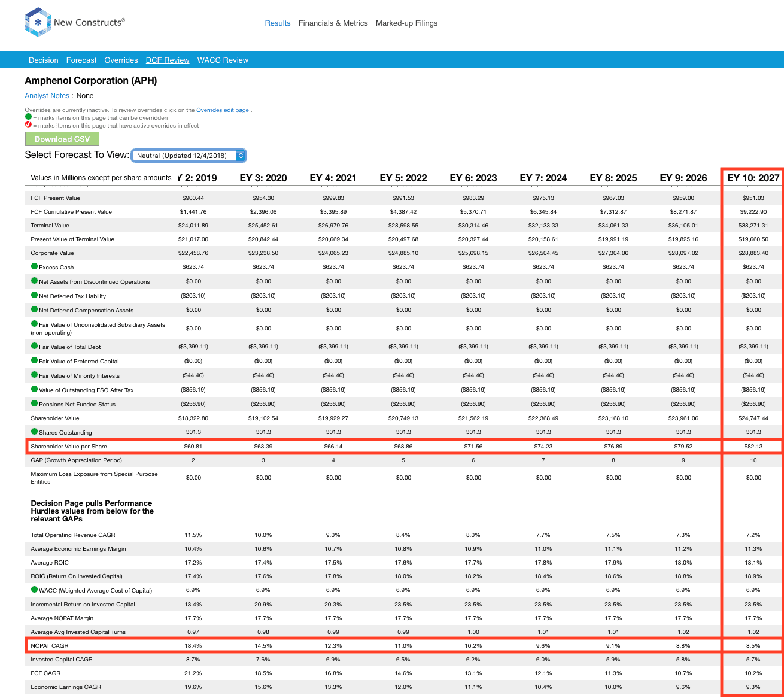The height and width of the screenshot is (698, 784).
Task: Click green dot beside Fair Value of Minority Interests
Action: (x=34, y=375)
